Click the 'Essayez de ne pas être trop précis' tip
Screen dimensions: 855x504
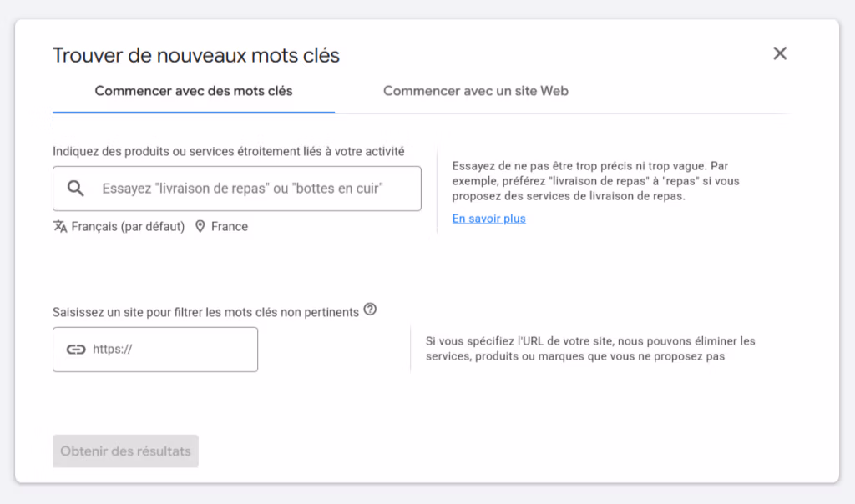tap(595, 181)
